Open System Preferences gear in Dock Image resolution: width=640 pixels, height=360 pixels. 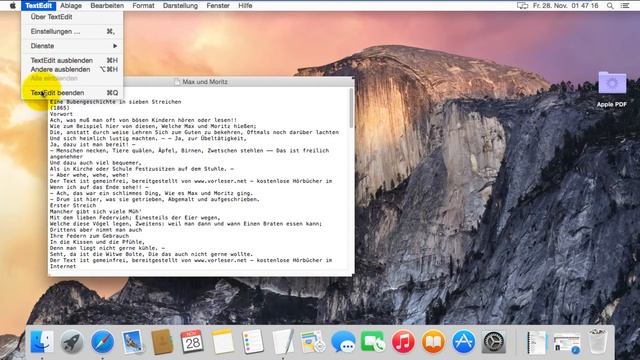coord(493,342)
